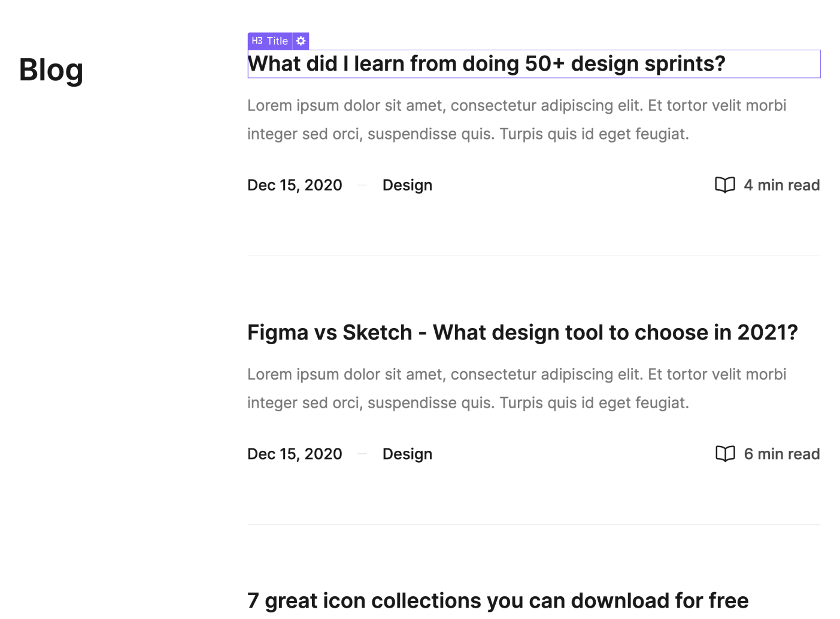This screenshot has width=840, height=619.
Task: Click the H3 tag label in purple badge
Action: coord(256,41)
